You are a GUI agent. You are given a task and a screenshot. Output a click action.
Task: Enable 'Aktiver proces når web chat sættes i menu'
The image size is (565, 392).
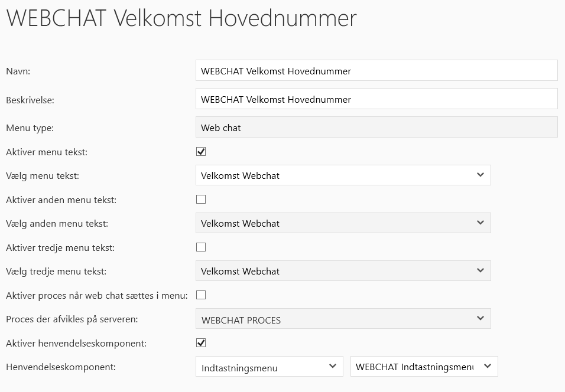tap(201, 295)
